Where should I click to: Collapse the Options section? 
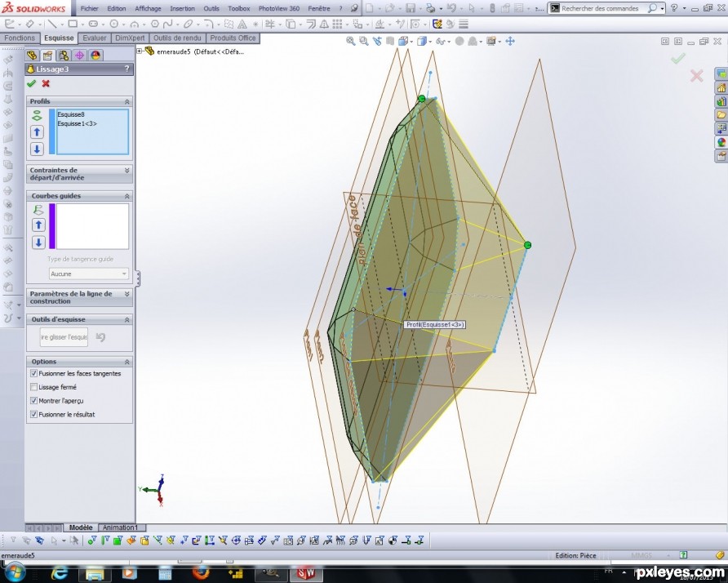(127, 362)
